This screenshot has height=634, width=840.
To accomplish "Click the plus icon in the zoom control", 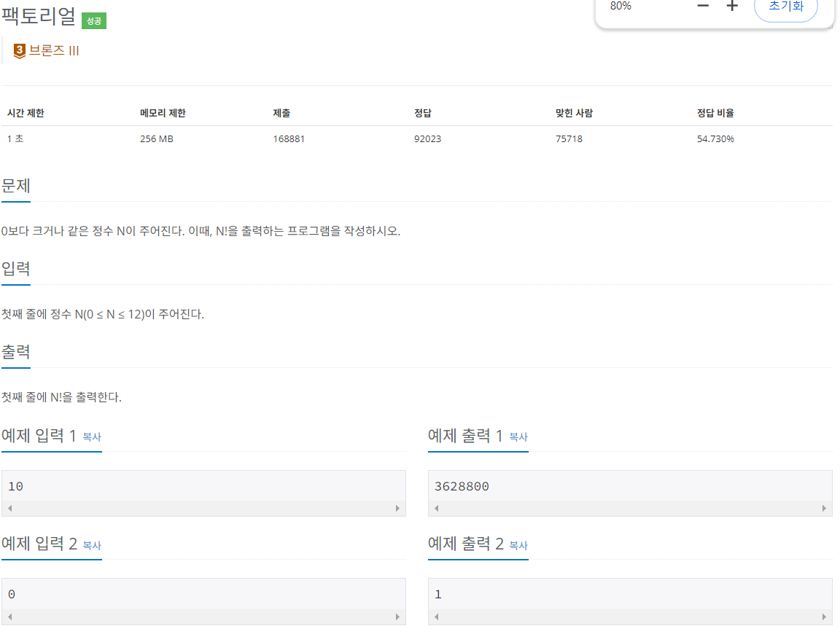I will pyautogui.click(x=731, y=6).
